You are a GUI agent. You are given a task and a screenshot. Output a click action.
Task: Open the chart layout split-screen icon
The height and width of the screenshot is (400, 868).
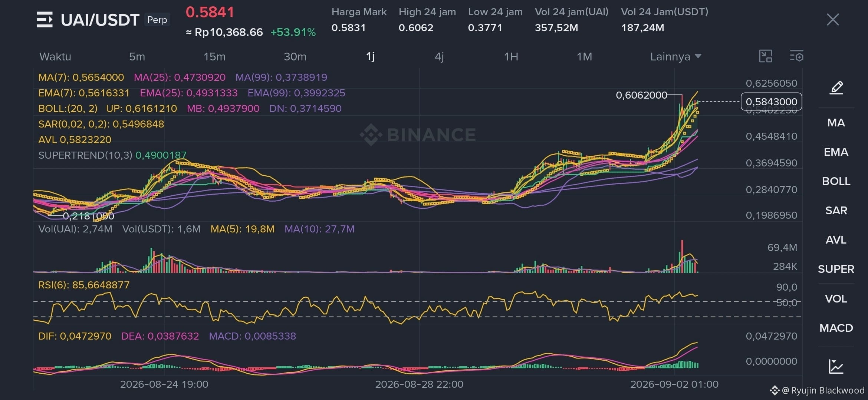(766, 56)
